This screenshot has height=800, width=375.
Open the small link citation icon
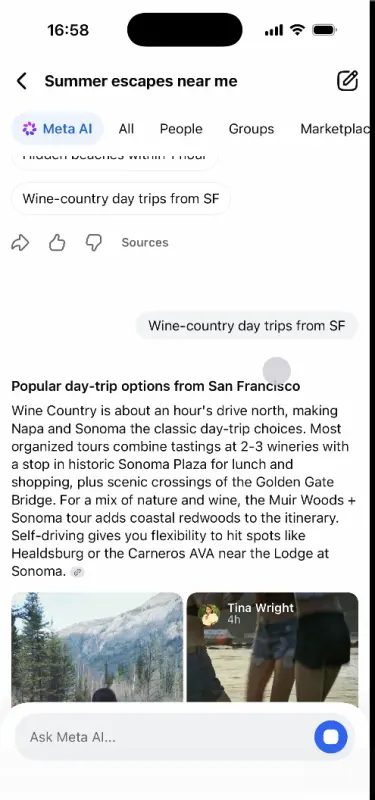[77, 572]
